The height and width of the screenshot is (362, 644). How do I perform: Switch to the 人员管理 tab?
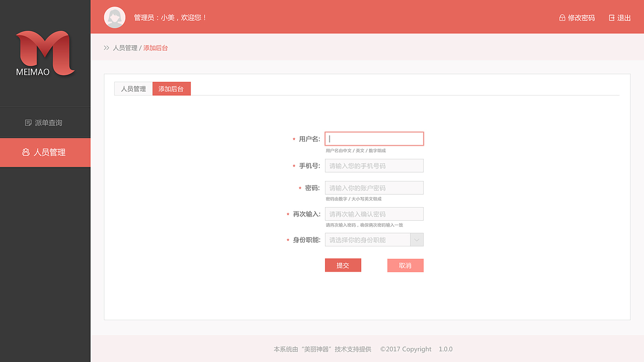(x=133, y=88)
